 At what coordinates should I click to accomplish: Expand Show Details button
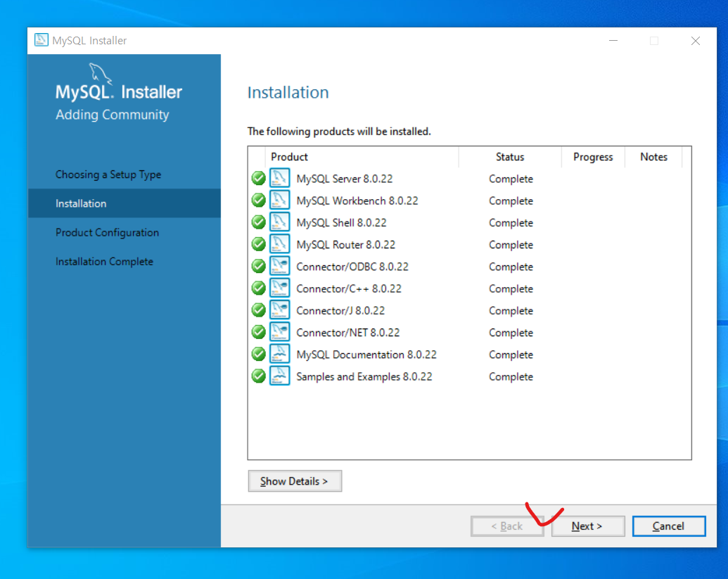coord(295,481)
